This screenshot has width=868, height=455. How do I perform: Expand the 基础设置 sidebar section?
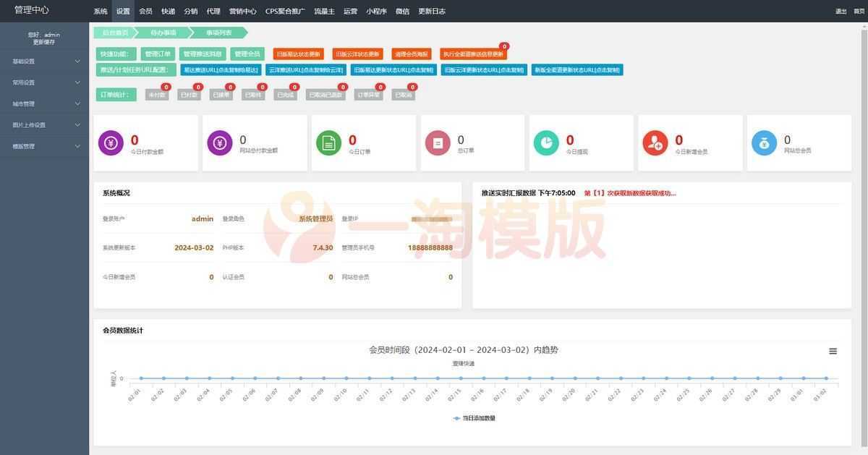click(44, 61)
